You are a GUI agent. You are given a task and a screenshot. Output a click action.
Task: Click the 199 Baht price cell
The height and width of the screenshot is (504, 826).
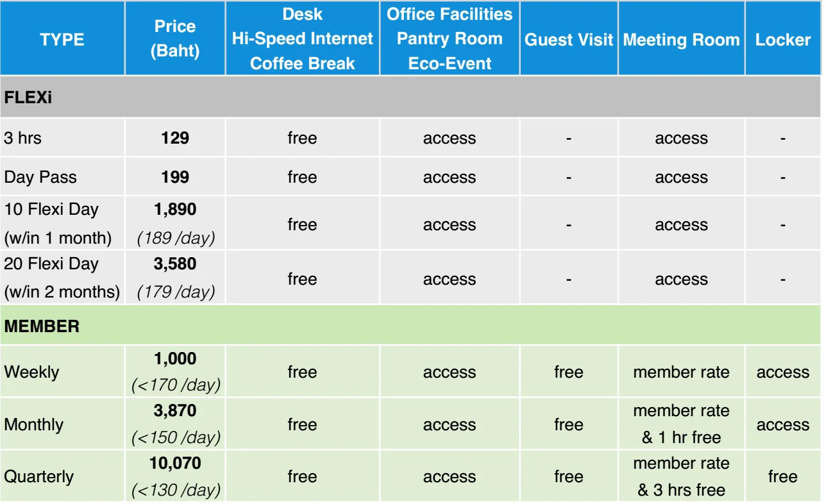click(175, 177)
